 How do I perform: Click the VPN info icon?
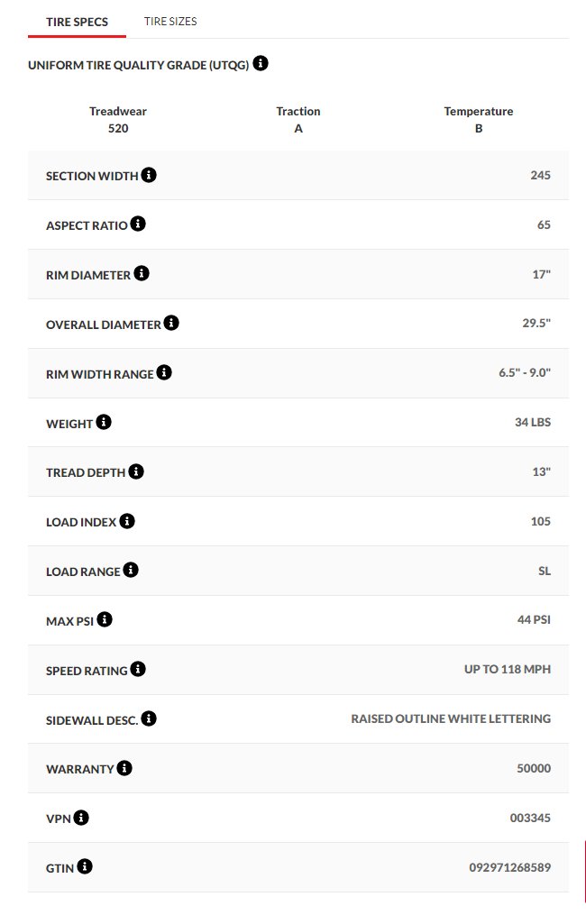[81, 818]
